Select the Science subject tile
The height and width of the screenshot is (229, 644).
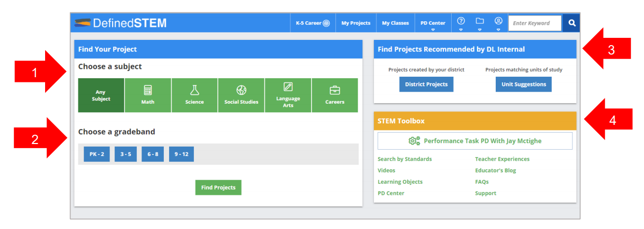point(194,95)
